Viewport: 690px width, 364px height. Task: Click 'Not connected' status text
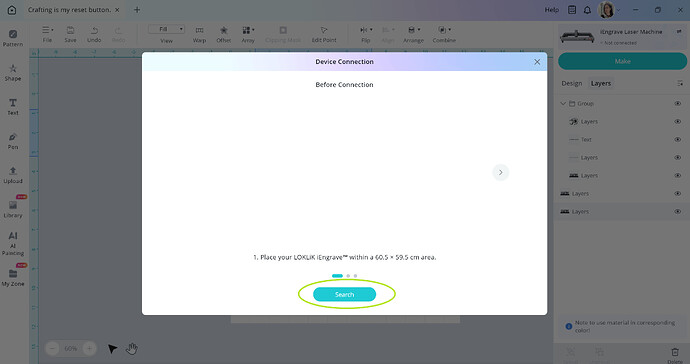point(620,43)
